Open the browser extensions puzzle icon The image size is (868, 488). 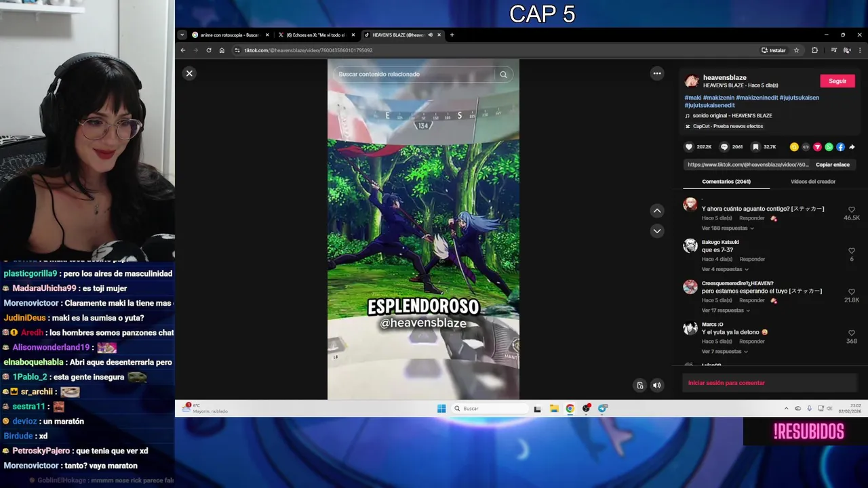coord(814,50)
